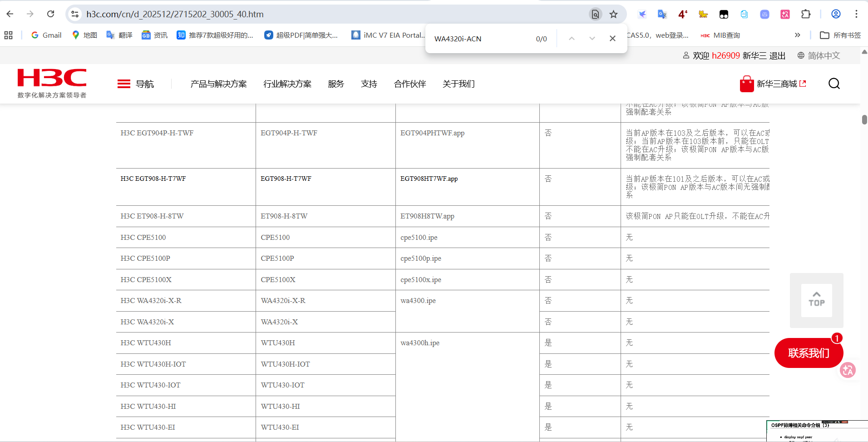The height and width of the screenshot is (442, 868).
Task: Go to the next find result arrow
Action: [592, 39]
